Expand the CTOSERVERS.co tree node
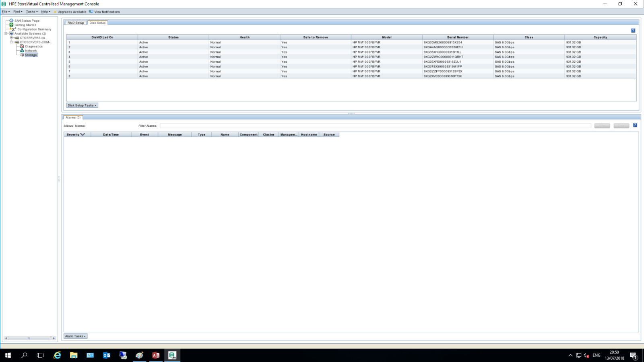Viewport: 644px width, 362px height. click(11, 38)
